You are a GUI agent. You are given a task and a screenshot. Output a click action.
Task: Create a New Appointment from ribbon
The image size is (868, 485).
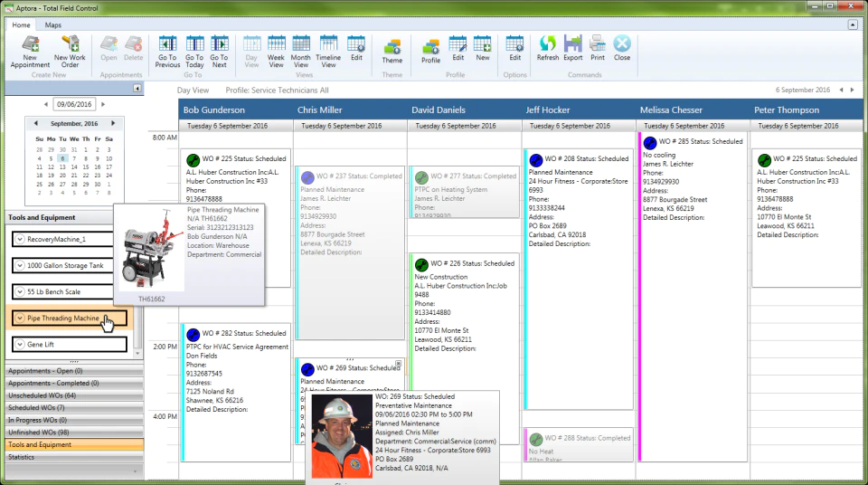30,52
